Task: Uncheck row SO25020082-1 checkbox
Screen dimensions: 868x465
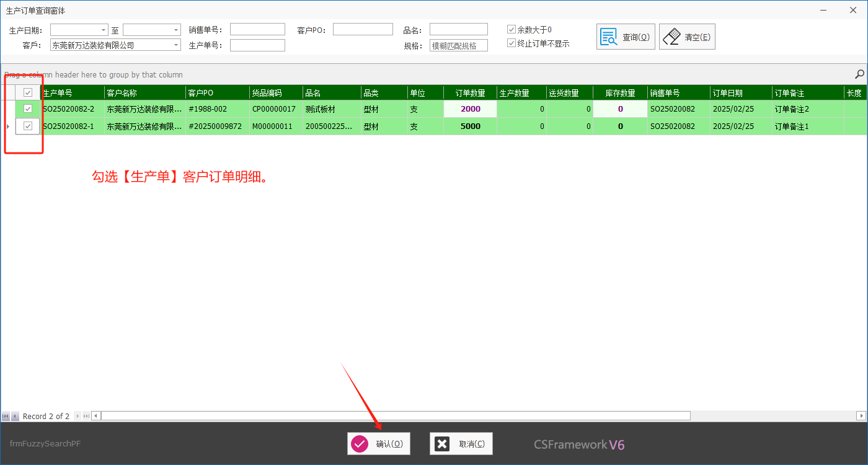Action: pyautogui.click(x=28, y=126)
